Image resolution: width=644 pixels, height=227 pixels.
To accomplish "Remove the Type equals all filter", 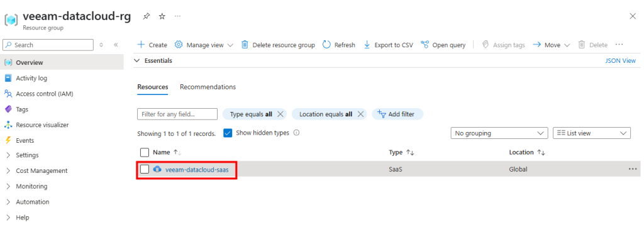I will (x=280, y=114).
